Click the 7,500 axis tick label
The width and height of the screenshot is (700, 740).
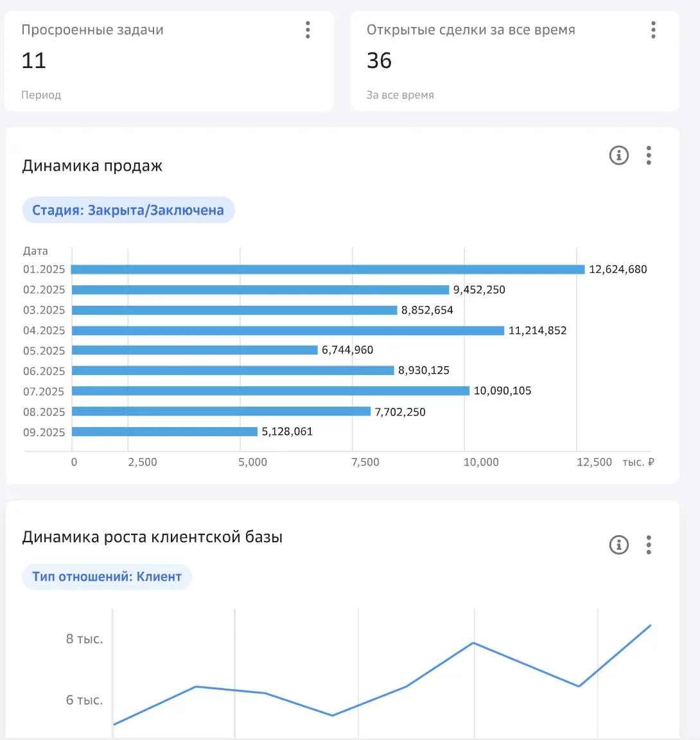[x=365, y=462]
